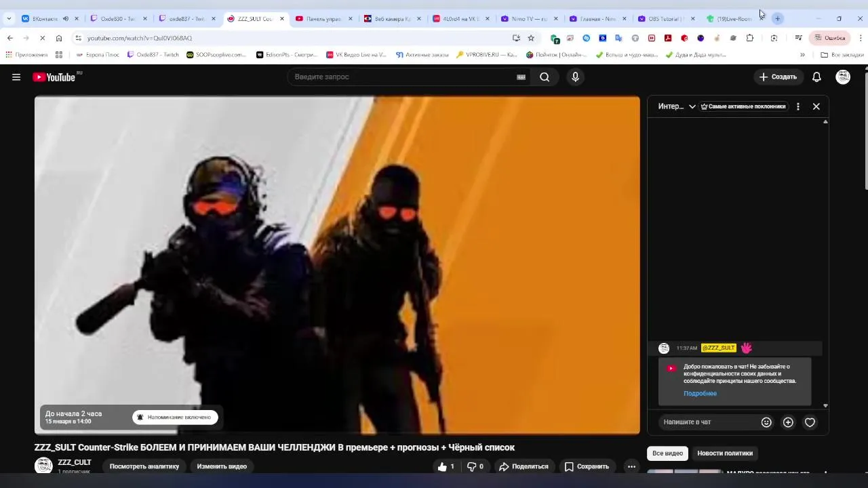Like the video with thumbs up
Image resolution: width=868 pixels, height=488 pixels.
coord(446,466)
